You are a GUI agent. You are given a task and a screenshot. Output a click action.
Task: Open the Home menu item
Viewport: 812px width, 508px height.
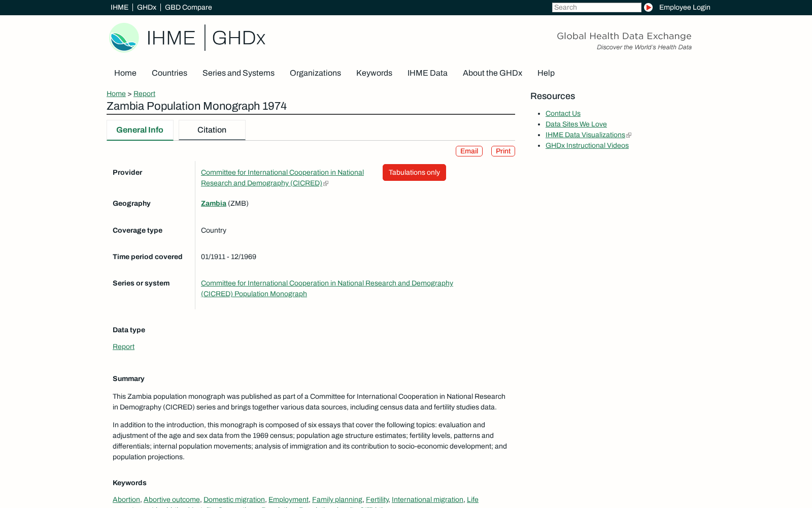pyautogui.click(x=125, y=73)
